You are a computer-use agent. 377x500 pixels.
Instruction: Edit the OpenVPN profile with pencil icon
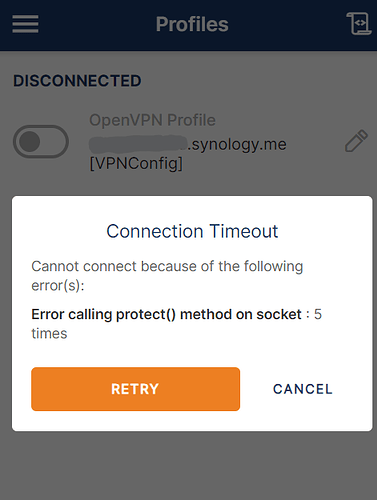pyautogui.click(x=356, y=141)
